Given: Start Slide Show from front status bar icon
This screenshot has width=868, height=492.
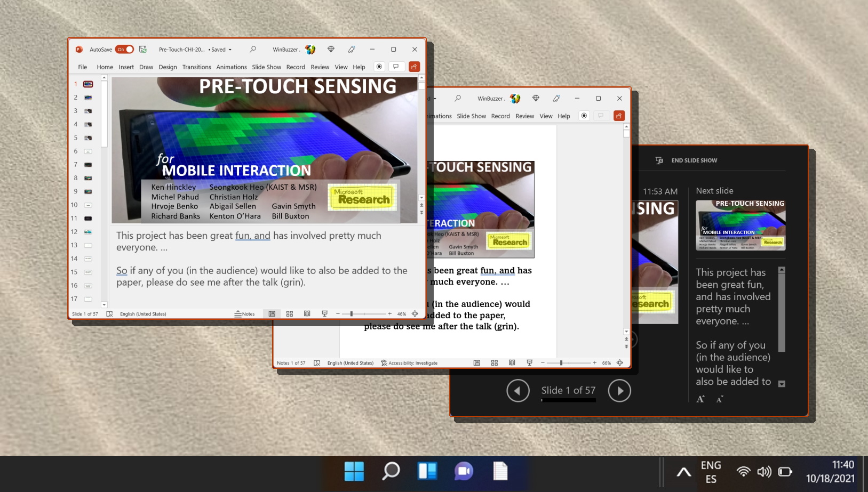Looking at the screenshot, I should tap(324, 314).
